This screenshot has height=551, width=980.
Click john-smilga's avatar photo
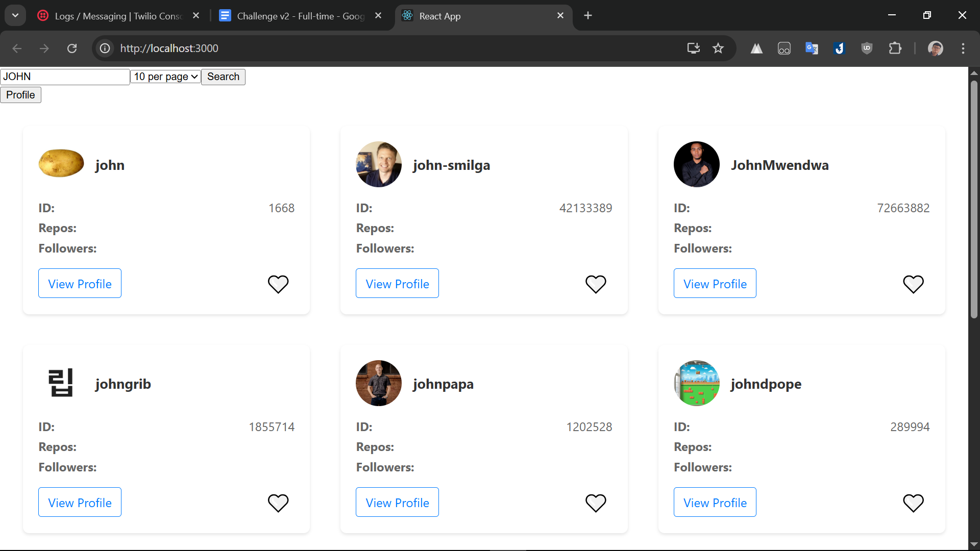379,164
